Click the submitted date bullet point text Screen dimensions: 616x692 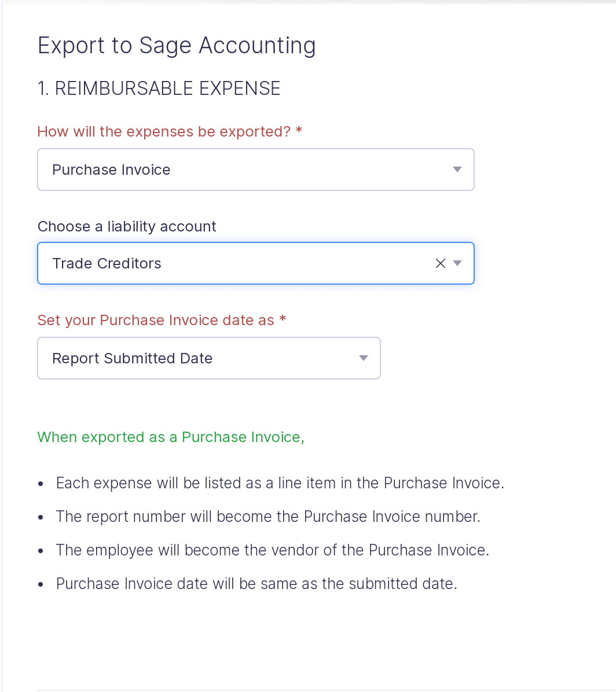point(256,583)
